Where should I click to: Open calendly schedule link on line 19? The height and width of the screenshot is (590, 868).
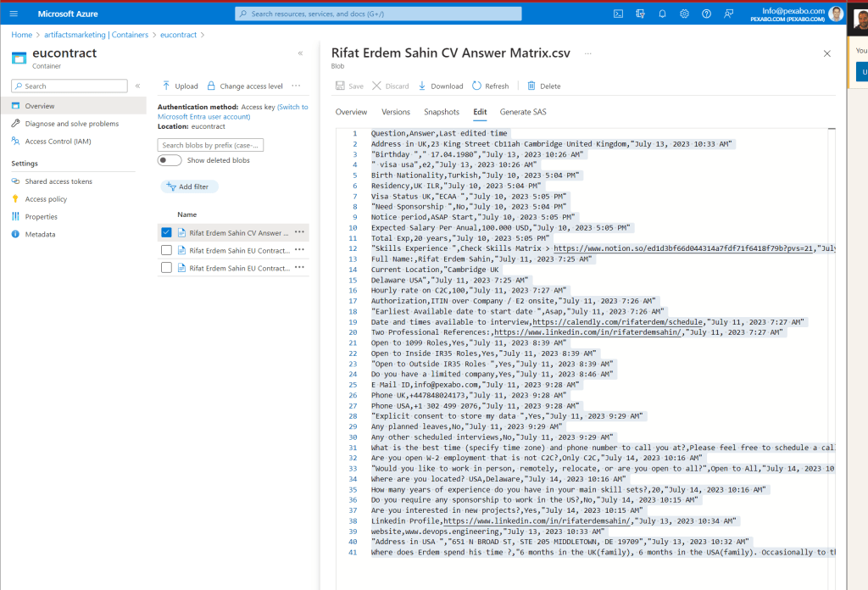(x=618, y=322)
